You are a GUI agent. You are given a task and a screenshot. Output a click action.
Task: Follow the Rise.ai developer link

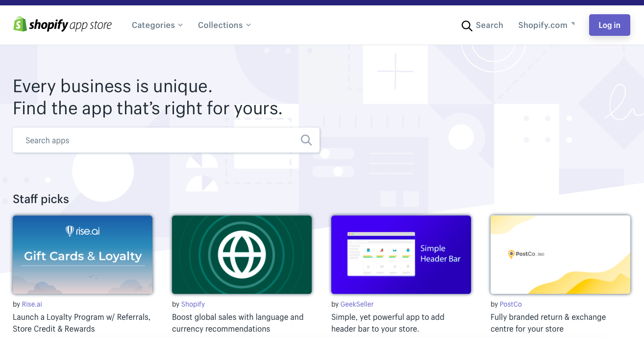pos(31,304)
